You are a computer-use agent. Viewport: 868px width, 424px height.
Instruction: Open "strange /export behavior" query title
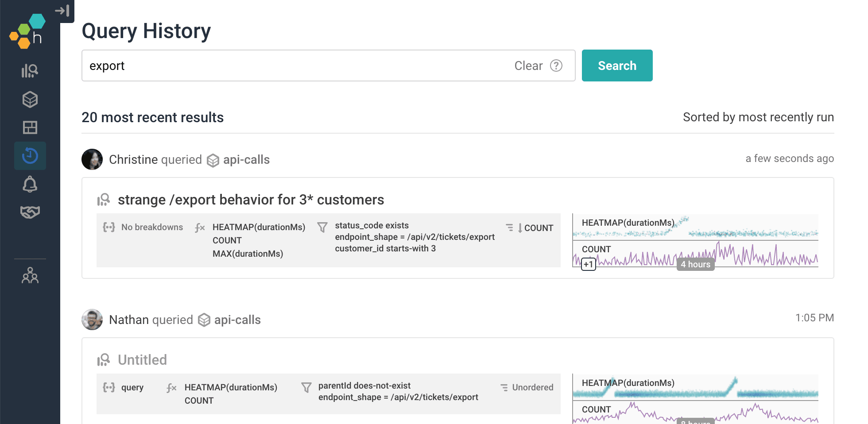point(251,200)
